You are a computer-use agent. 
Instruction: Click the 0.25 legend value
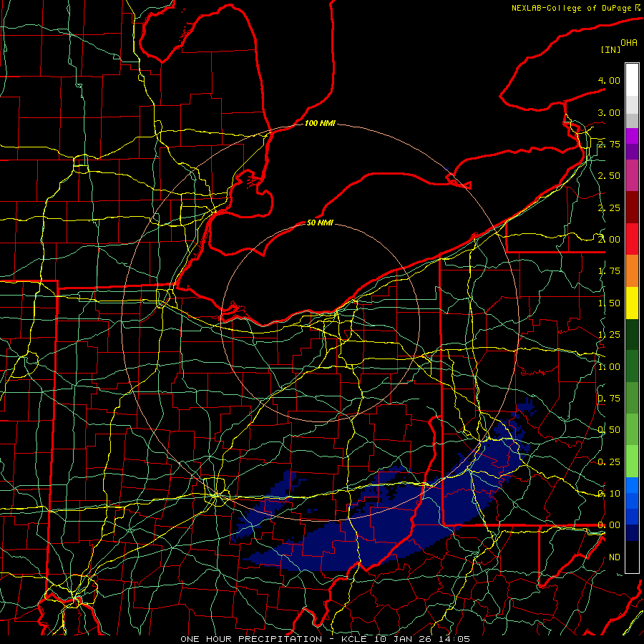(x=609, y=462)
